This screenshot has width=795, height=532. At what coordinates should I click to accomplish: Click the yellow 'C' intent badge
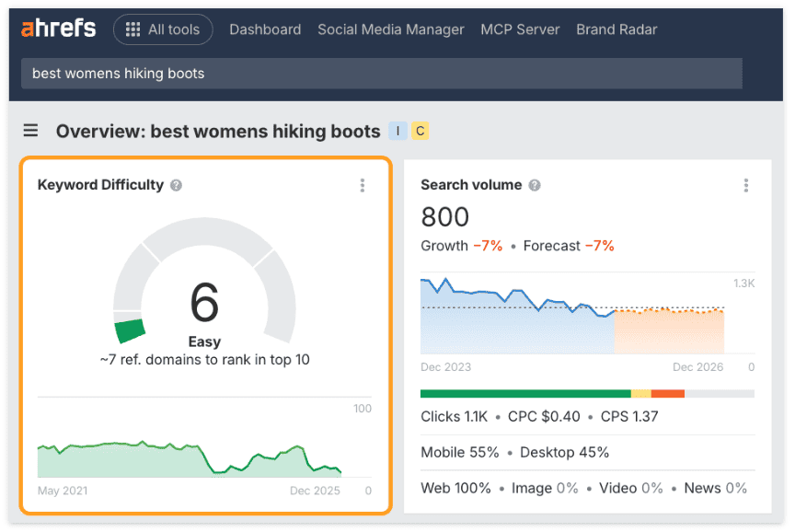(421, 131)
